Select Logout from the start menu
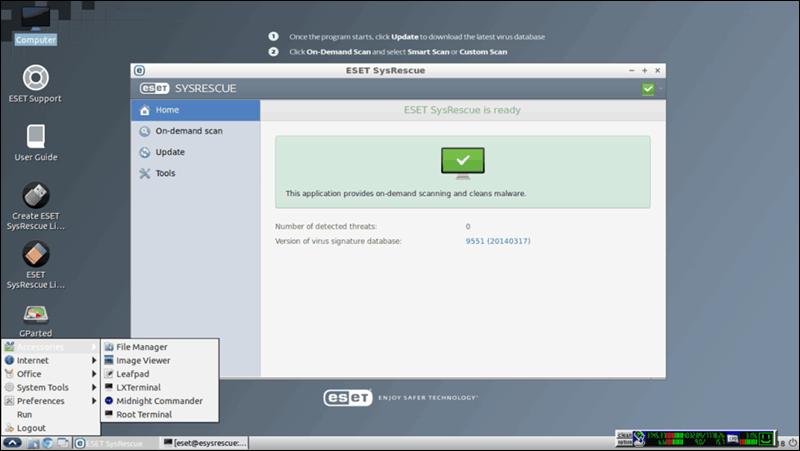The height and width of the screenshot is (451, 800). (x=51, y=428)
